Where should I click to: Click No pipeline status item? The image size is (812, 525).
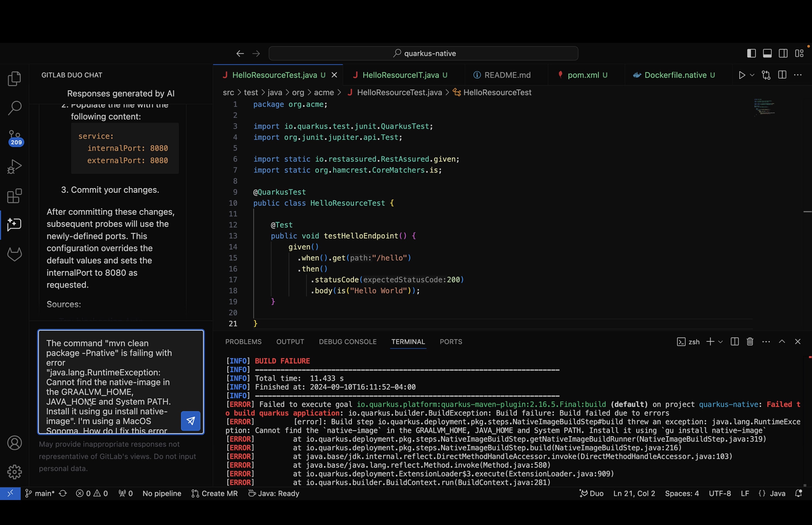[162, 493]
